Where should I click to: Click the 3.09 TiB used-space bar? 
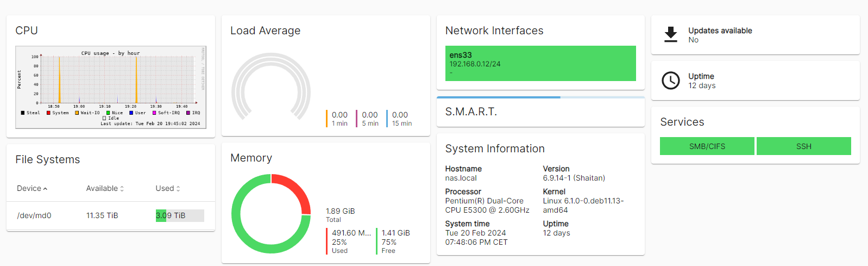pos(180,215)
